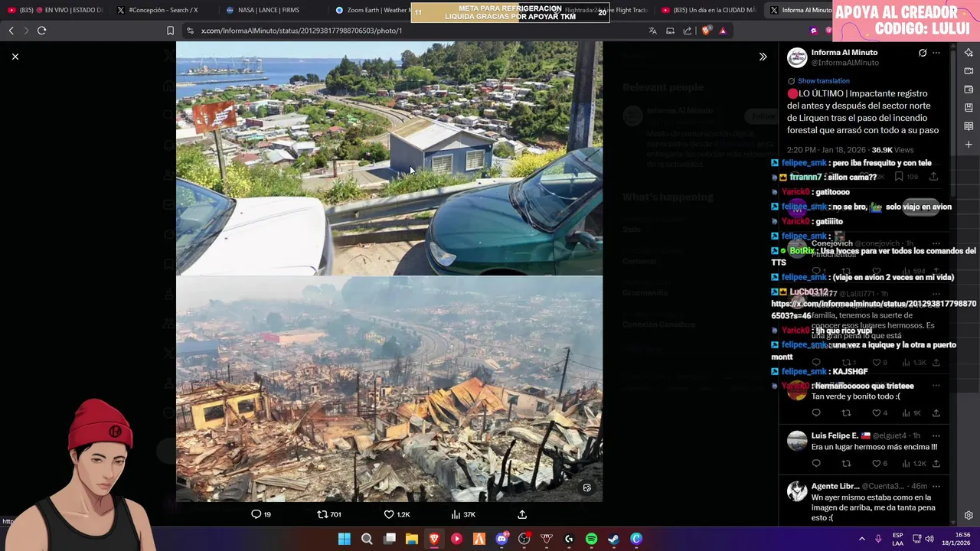
Task: Click the Show translation link
Action: (823, 81)
